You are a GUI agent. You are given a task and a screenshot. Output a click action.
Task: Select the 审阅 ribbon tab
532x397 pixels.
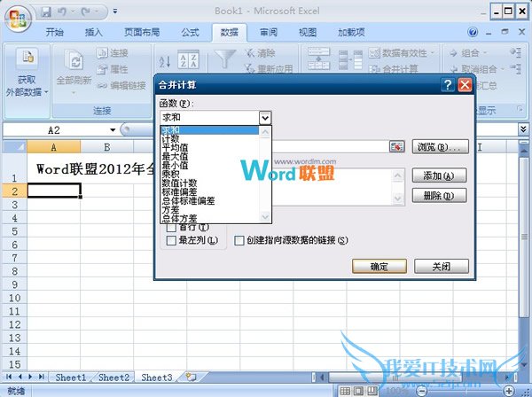[269, 33]
